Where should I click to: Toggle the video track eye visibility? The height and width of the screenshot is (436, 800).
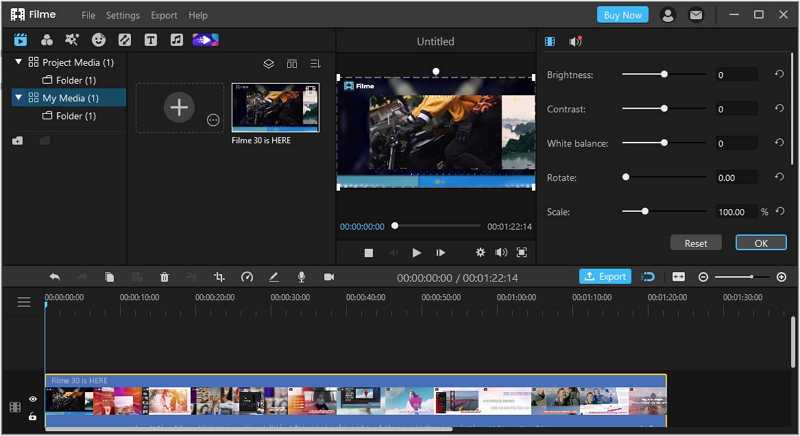click(x=33, y=399)
